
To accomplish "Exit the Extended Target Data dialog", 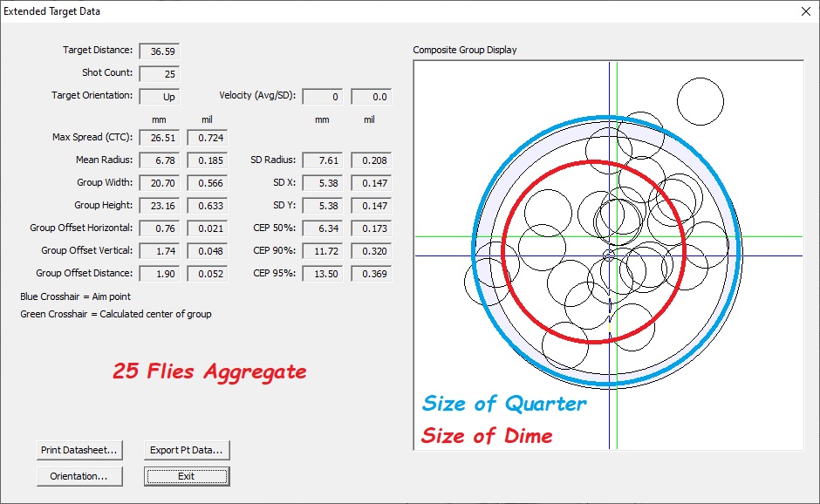I will pyautogui.click(x=187, y=476).
